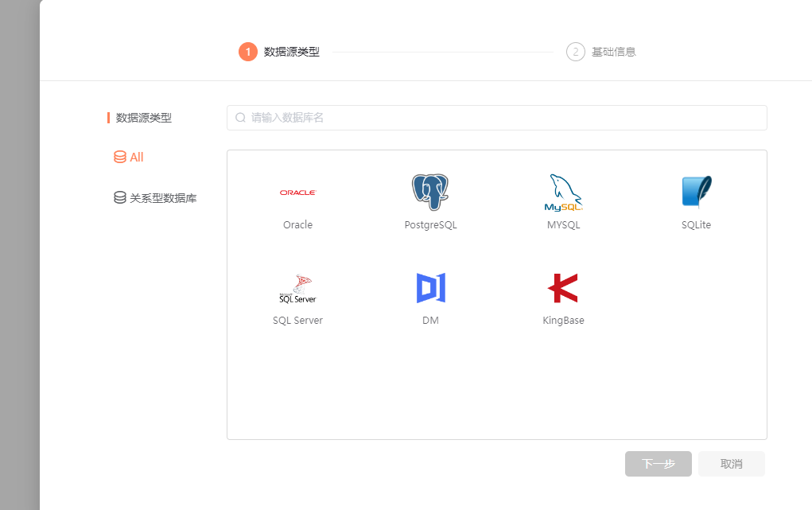
Task: Select the DM database icon
Action: [x=431, y=288]
